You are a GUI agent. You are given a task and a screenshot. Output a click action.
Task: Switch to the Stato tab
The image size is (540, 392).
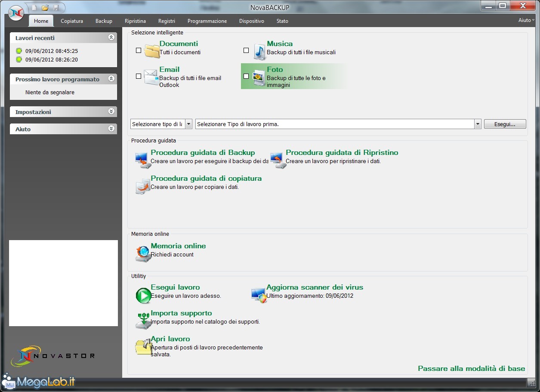point(282,21)
